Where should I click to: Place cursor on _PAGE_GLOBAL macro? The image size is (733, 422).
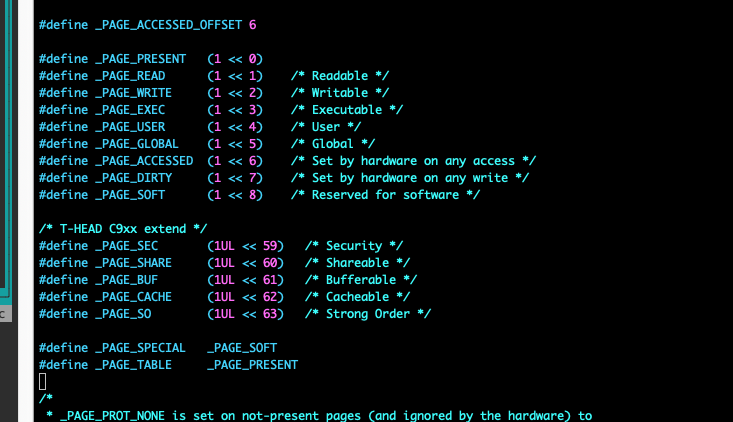tap(144, 144)
